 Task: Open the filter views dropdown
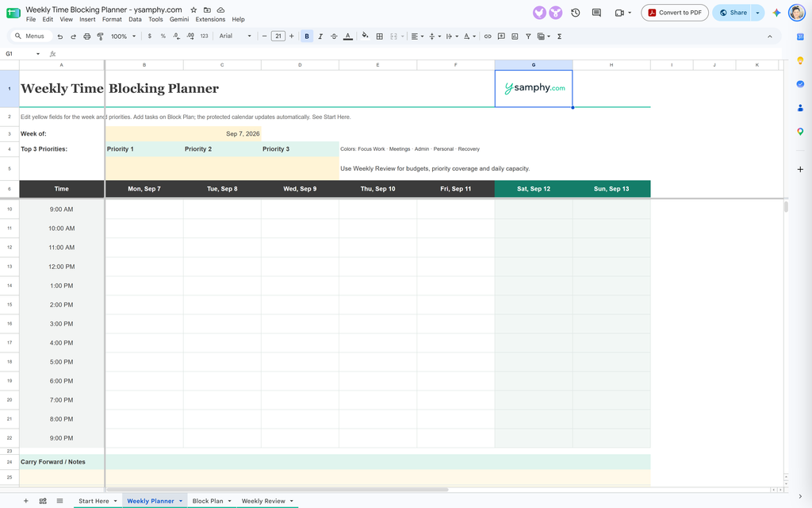(x=544, y=37)
